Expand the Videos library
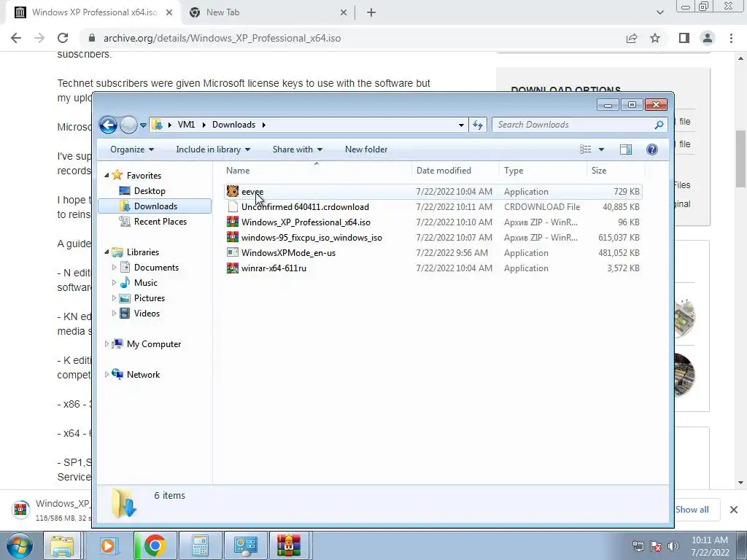Image resolution: width=747 pixels, height=560 pixels. click(x=114, y=314)
